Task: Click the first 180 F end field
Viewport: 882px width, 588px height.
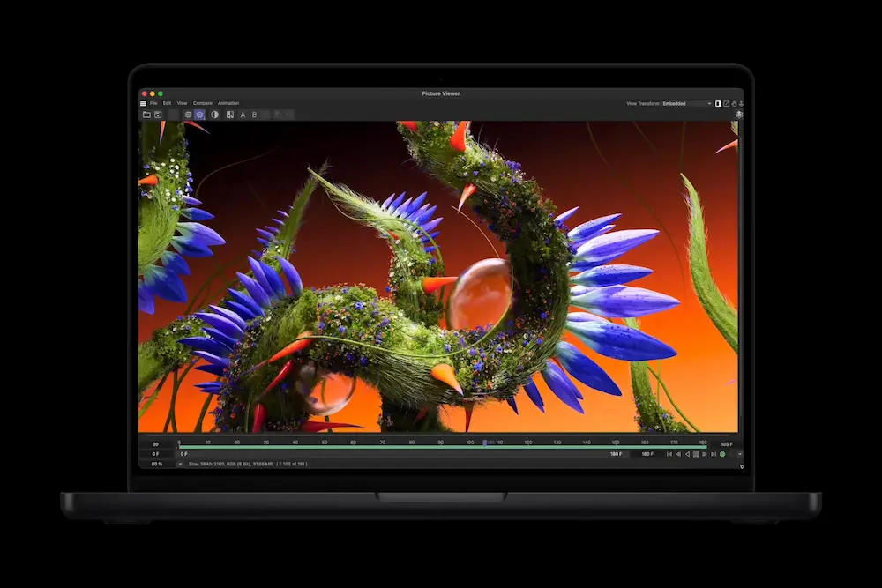Action: 616,454
